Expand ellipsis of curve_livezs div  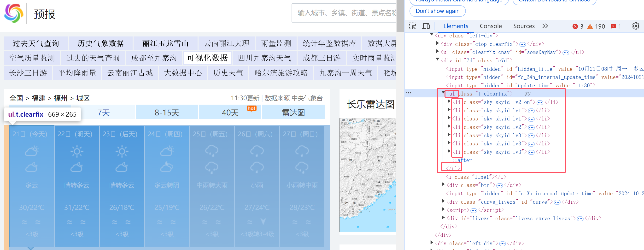pyautogui.click(x=557, y=202)
